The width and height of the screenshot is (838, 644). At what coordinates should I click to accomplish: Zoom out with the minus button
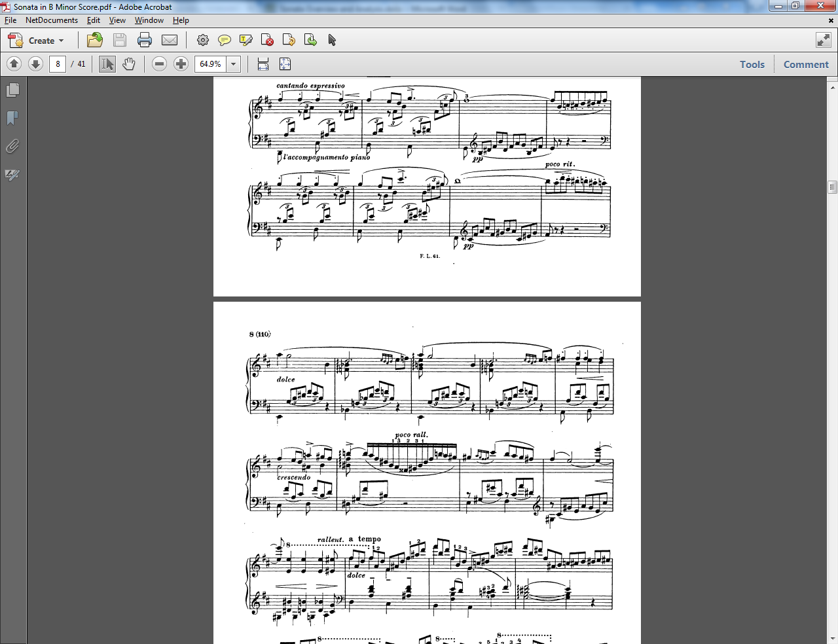[x=159, y=64]
